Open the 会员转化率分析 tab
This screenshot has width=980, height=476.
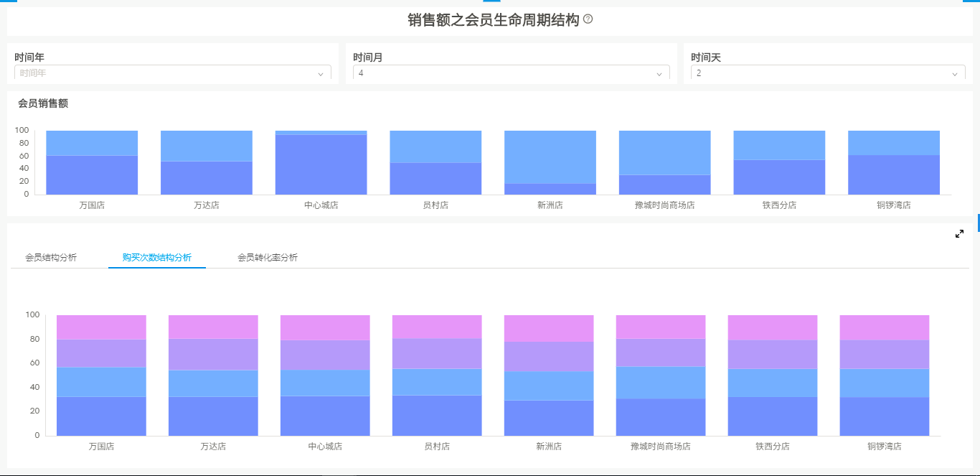[x=268, y=258]
